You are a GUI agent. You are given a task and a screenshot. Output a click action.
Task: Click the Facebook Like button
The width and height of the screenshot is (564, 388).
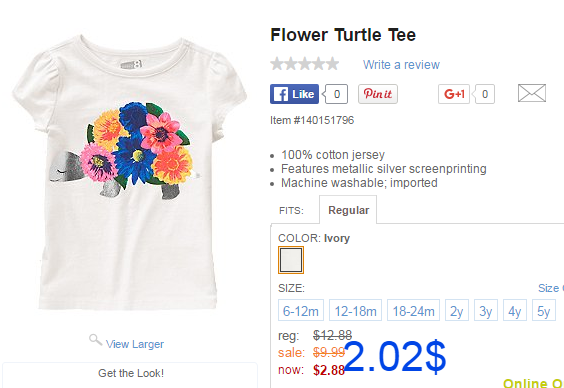click(x=294, y=94)
